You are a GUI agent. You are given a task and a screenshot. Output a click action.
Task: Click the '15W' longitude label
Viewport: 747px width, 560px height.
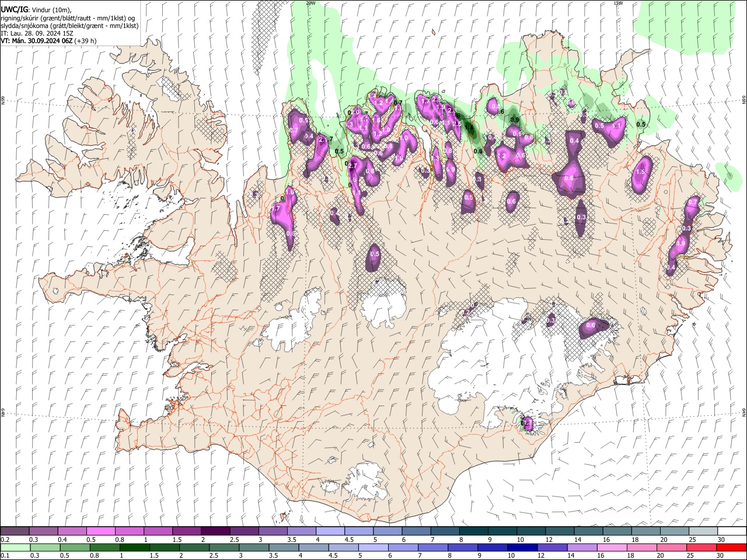point(618,3)
